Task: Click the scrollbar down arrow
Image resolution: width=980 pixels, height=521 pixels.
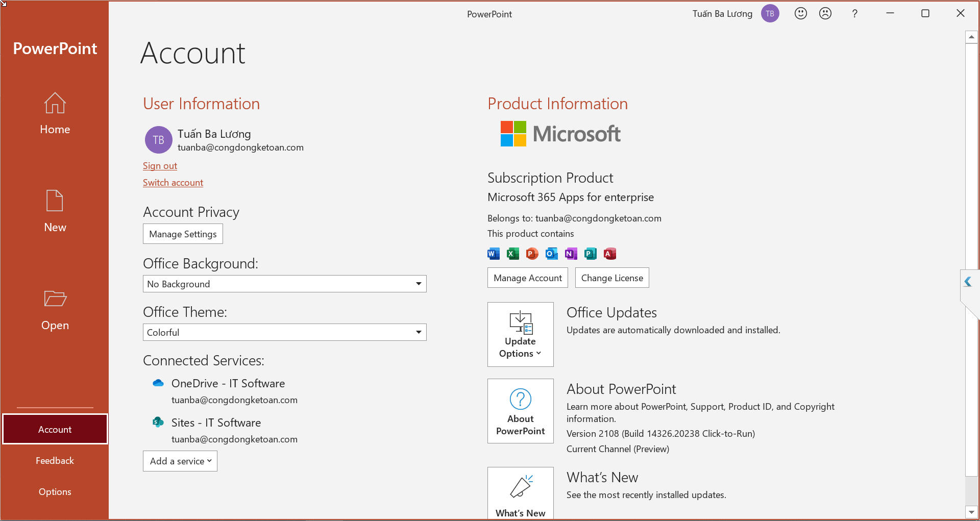Action: coord(971,512)
